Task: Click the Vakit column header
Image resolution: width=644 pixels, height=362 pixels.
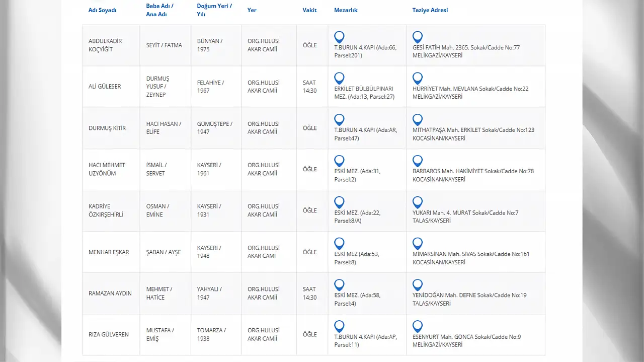Action: pos(309,10)
